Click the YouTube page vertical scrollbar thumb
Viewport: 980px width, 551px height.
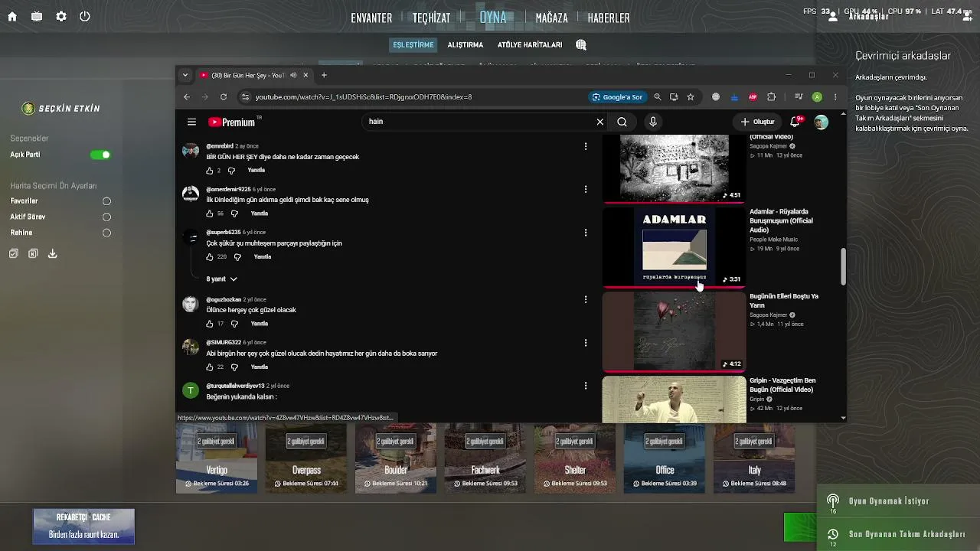click(x=843, y=266)
